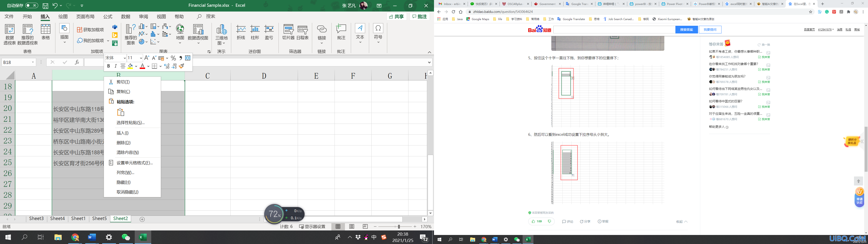Choose 设置单元格格式(F)... in context menu
868x244 pixels.
[x=132, y=163]
